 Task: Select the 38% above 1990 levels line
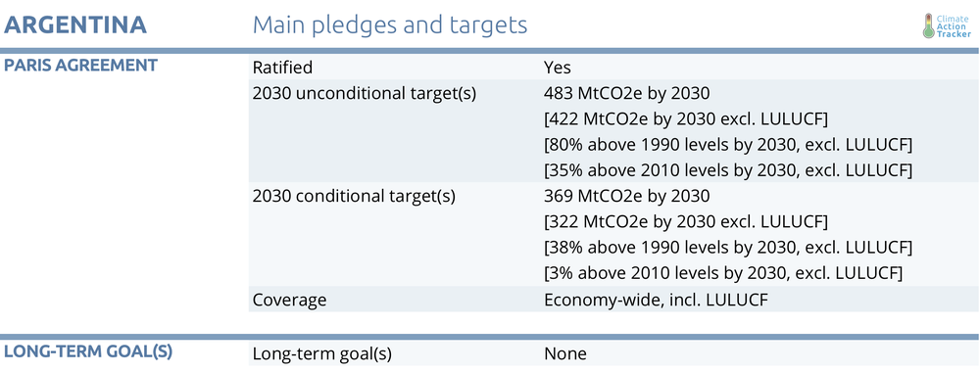click(729, 248)
